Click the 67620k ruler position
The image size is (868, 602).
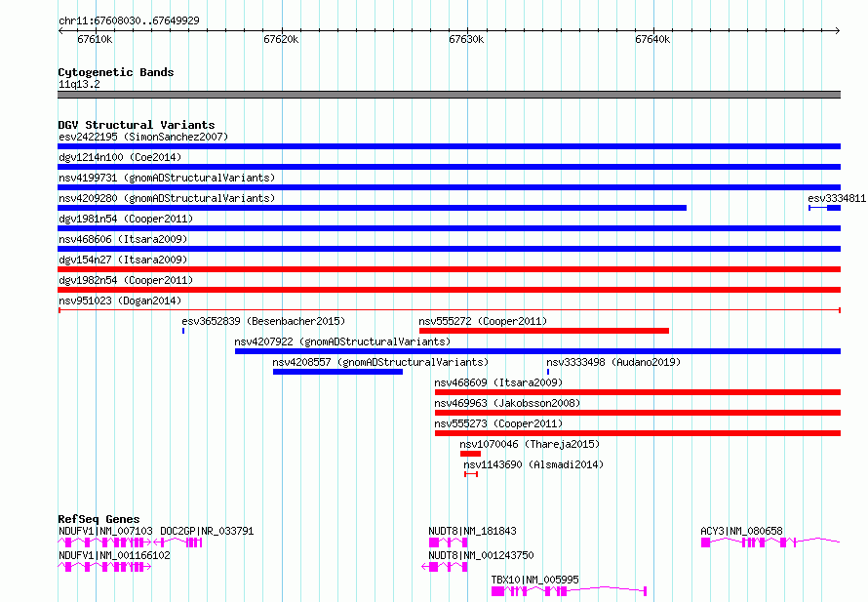click(281, 39)
